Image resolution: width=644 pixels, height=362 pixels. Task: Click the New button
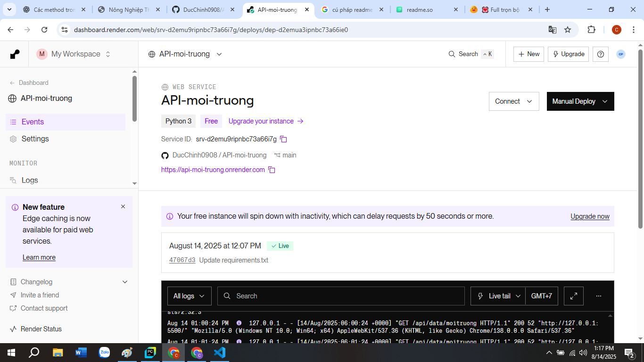[x=528, y=54]
